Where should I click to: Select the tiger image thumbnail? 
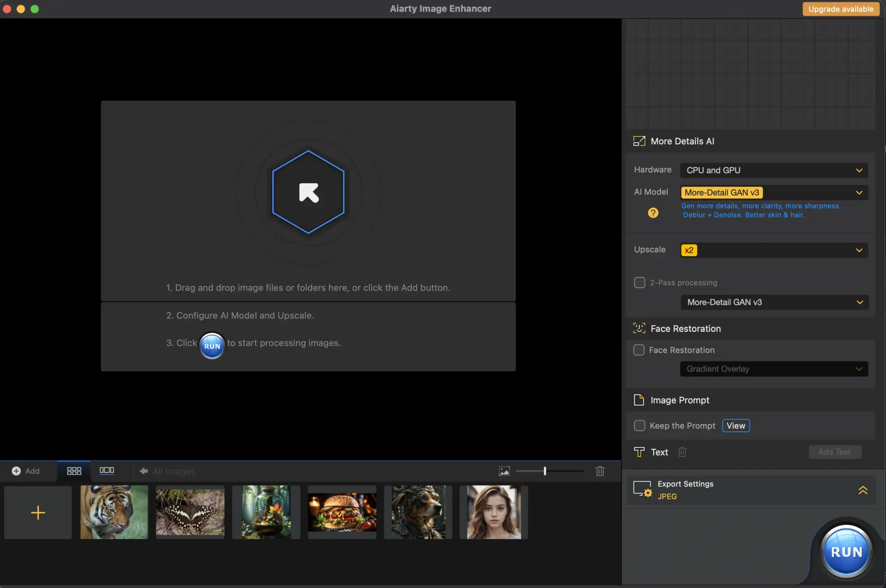click(114, 512)
